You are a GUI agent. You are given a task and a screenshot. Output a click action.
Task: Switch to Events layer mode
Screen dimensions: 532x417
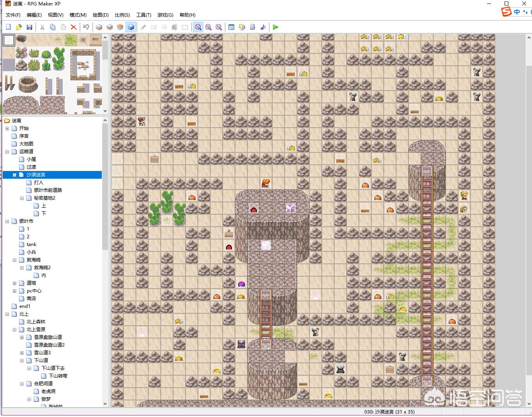[131, 27]
